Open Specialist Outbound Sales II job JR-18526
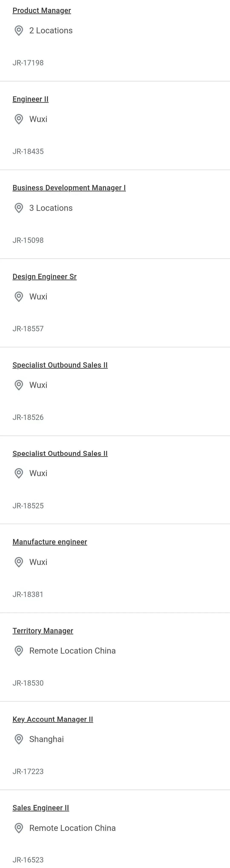This screenshot has width=230, height=868. tap(60, 365)
